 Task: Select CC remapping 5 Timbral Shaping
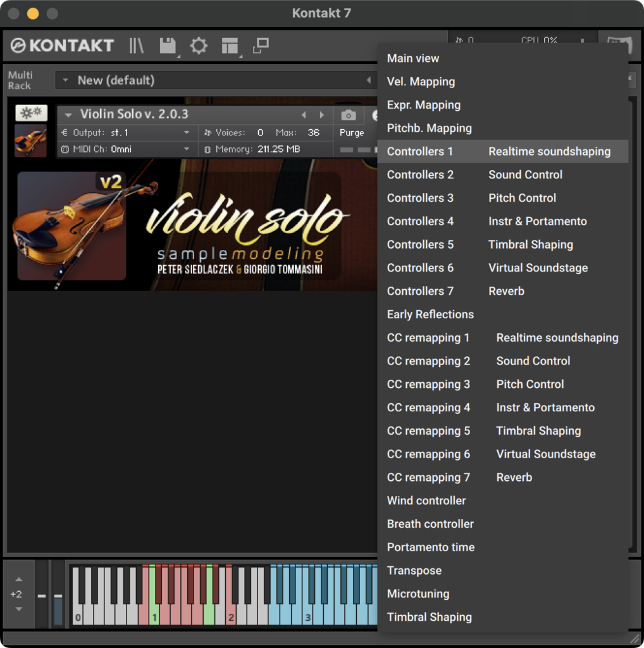point(503,430)
